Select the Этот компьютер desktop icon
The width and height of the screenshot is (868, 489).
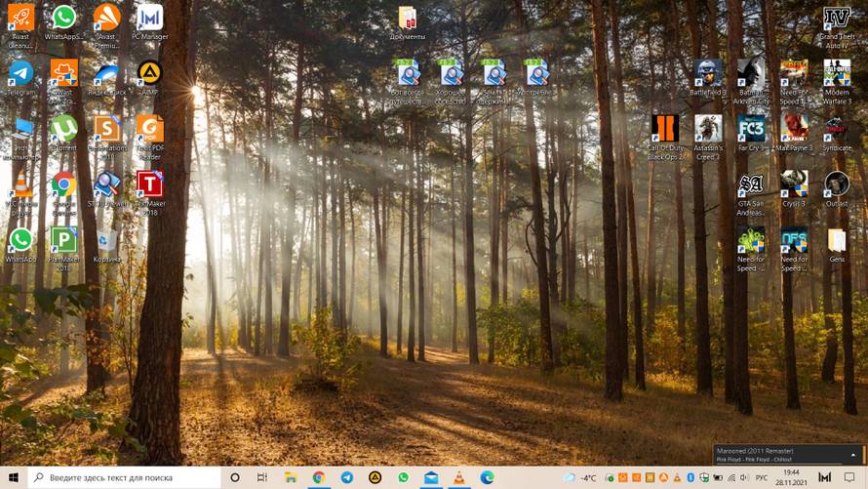point(21,138)
